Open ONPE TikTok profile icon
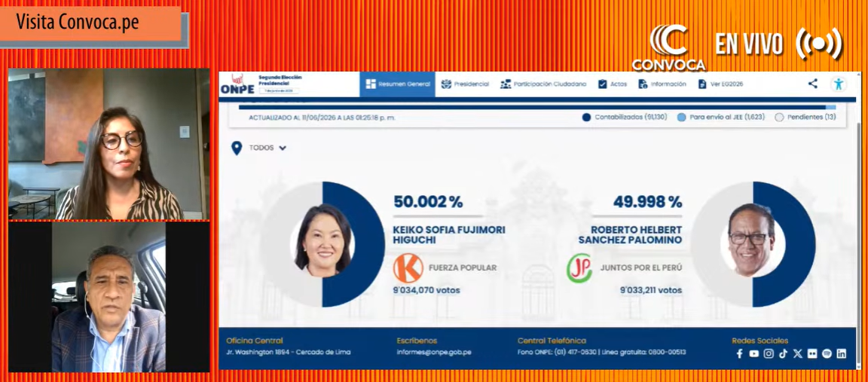This screenshot has width=868, height=382. pos(783,354)
